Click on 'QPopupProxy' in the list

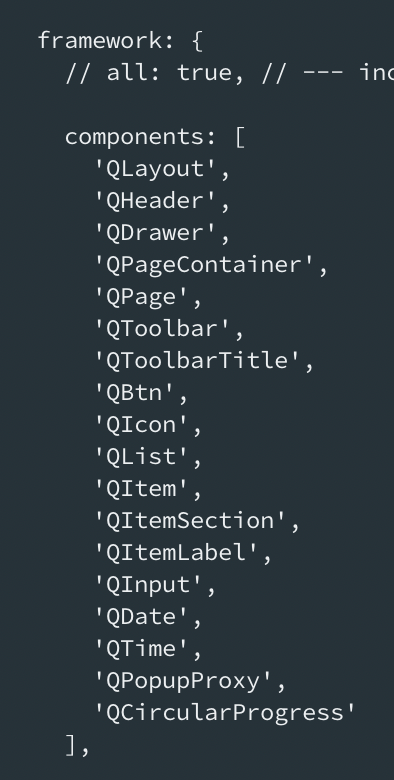(x=184, y=681)
